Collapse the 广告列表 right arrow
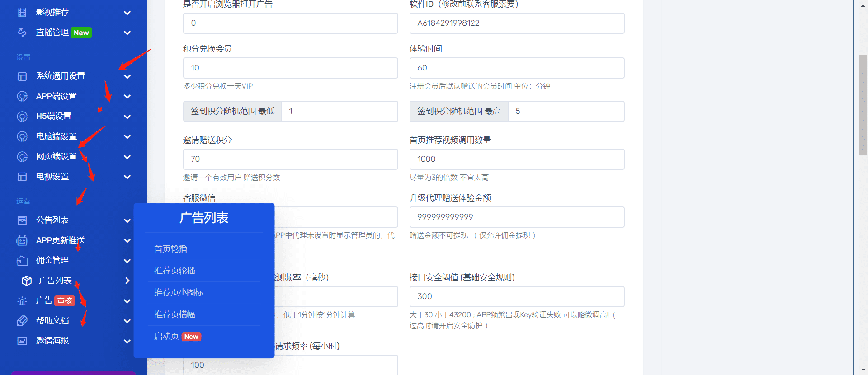The height and width of the screenshot is (375, 868). pyautogui.click(x=127, y=281)
